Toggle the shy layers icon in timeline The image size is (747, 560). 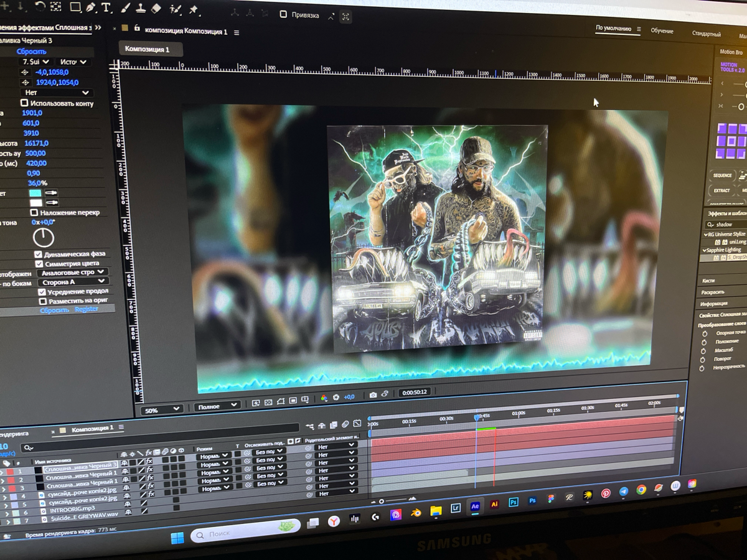(x=322, y=426)
